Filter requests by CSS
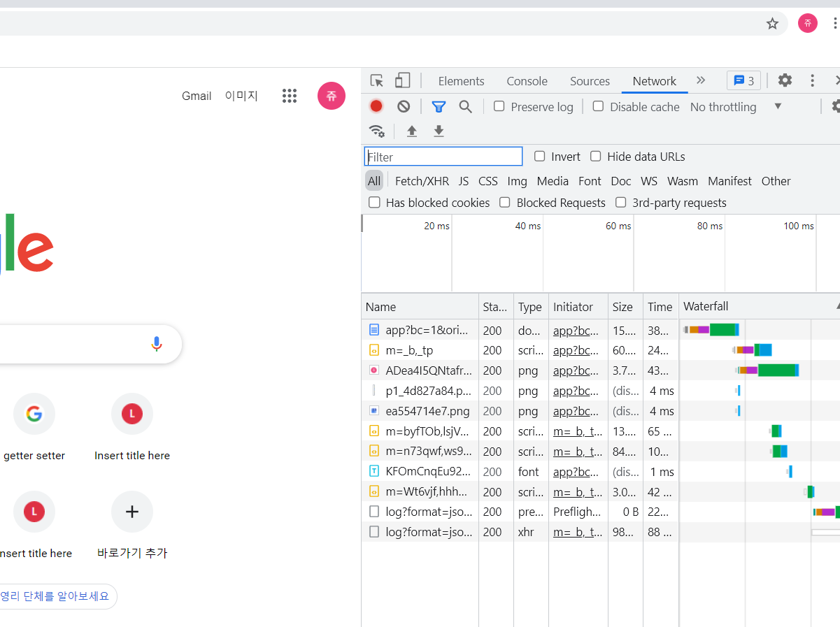Viewport: 840px width, 627px height. pyautogui.click(x=487, y=181)
